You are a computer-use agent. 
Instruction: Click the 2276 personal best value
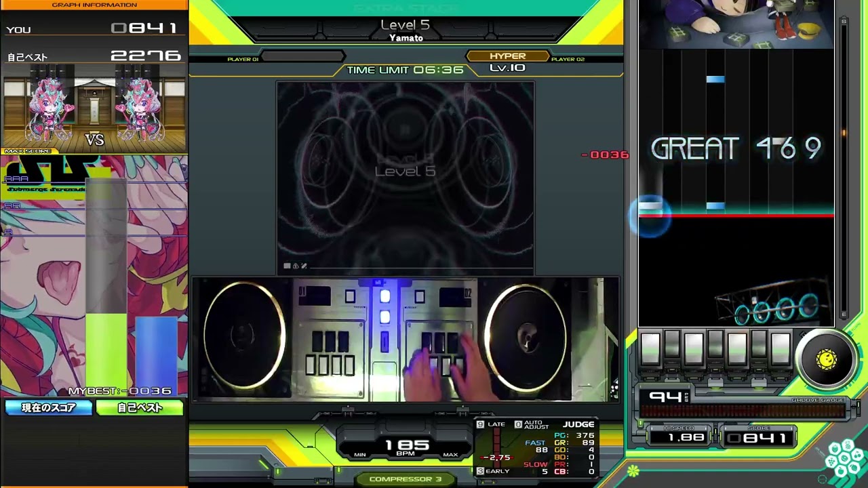tap(146, 56)
